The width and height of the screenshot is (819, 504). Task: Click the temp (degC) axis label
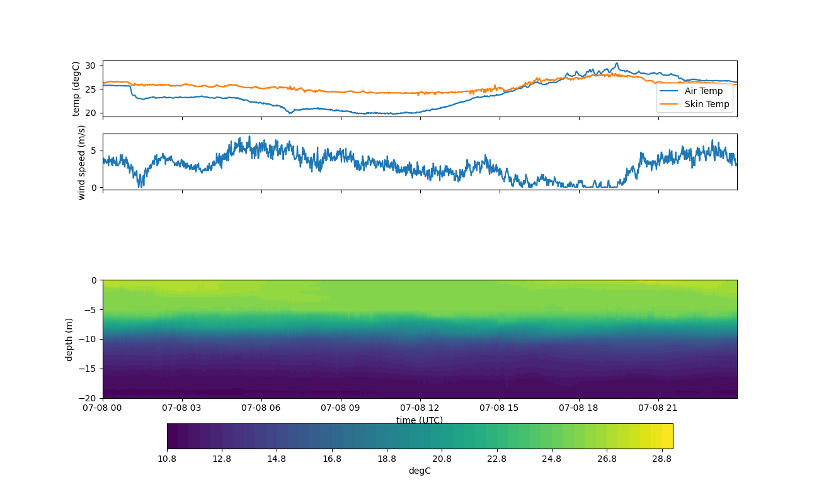(x=76, y=89)
